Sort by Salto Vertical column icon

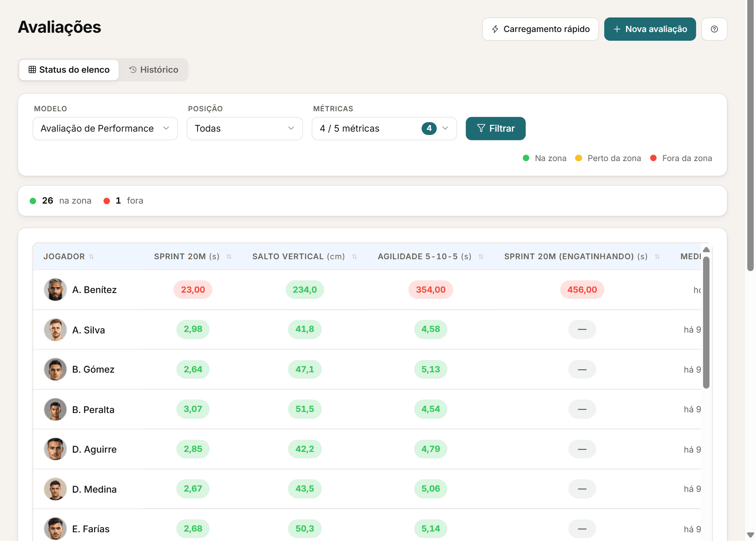pos(354,257)
